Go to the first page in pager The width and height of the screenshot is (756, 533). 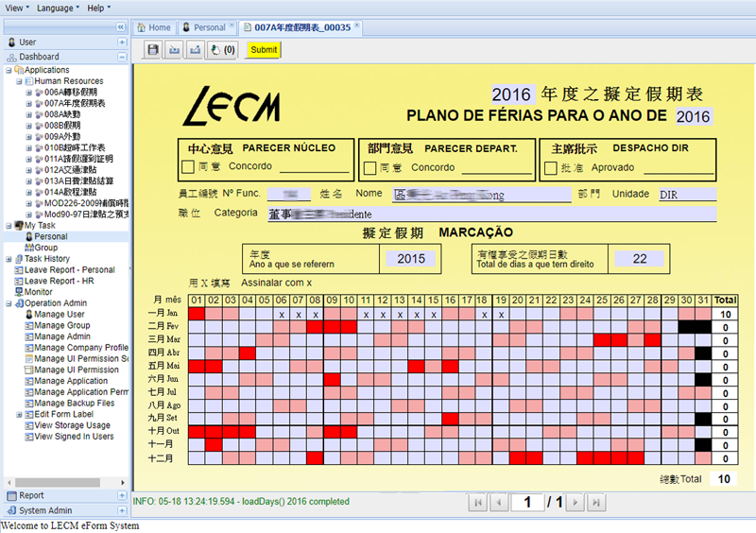(x=478, y=503)
